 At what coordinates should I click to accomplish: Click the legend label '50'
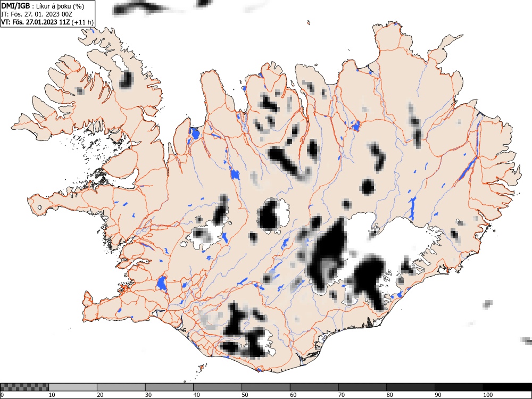pos(245,395)
